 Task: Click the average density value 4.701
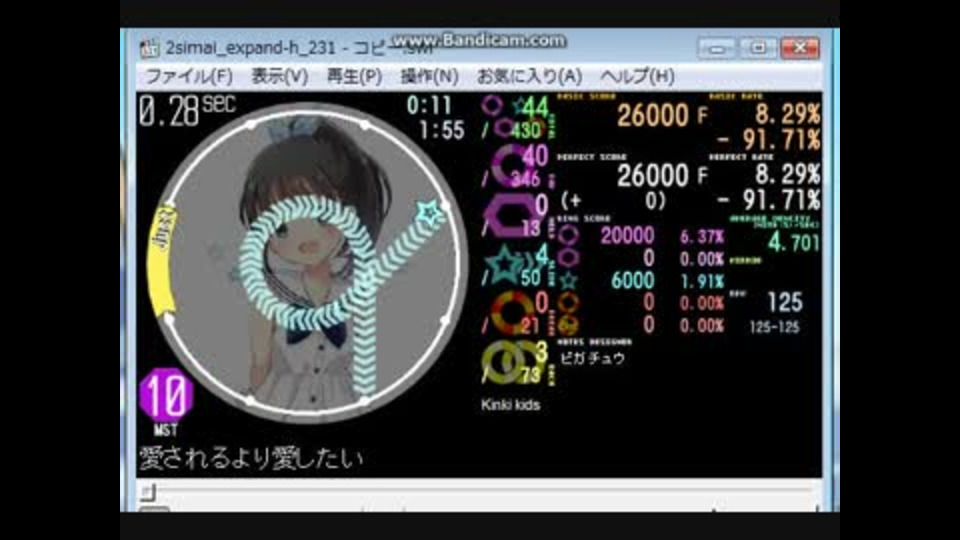pyautogui.click(x=793, y=243)
